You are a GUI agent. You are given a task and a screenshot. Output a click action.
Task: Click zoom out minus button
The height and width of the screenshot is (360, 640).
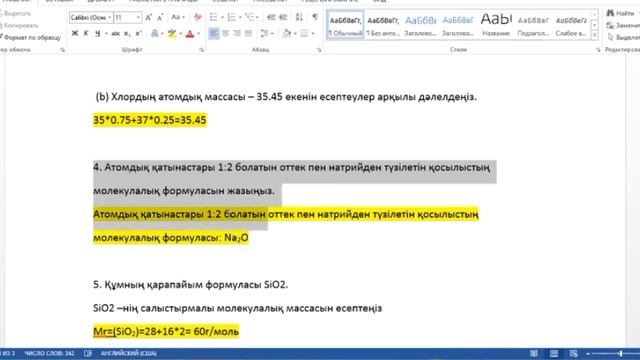click(588, 353)
